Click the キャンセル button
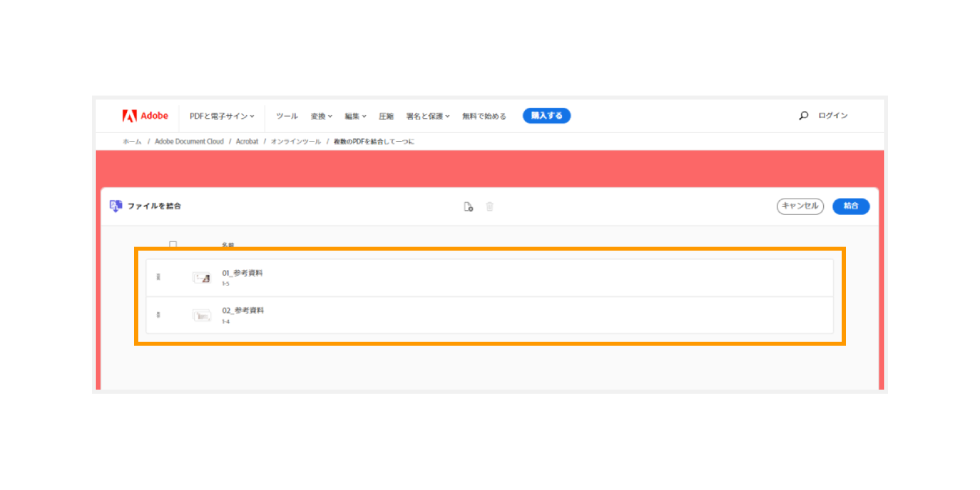The width and height of the screenshot is (980, 490). (800, 206)
